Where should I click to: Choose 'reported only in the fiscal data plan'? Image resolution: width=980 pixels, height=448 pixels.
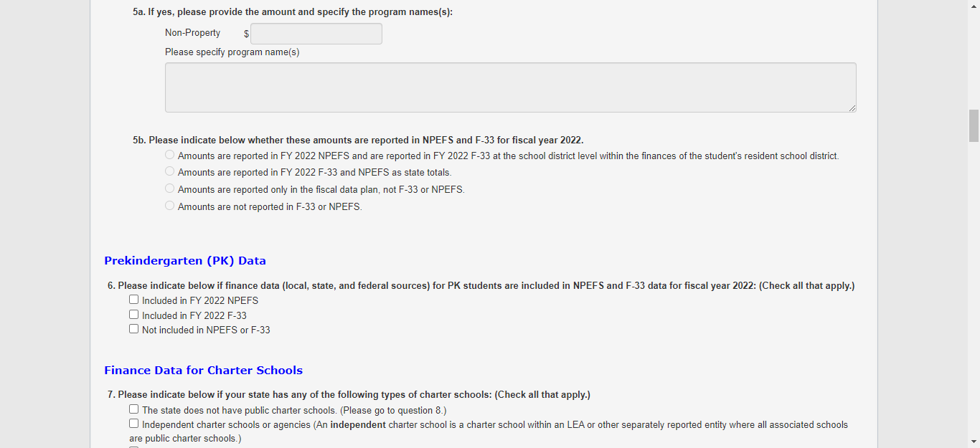point(170,189)
